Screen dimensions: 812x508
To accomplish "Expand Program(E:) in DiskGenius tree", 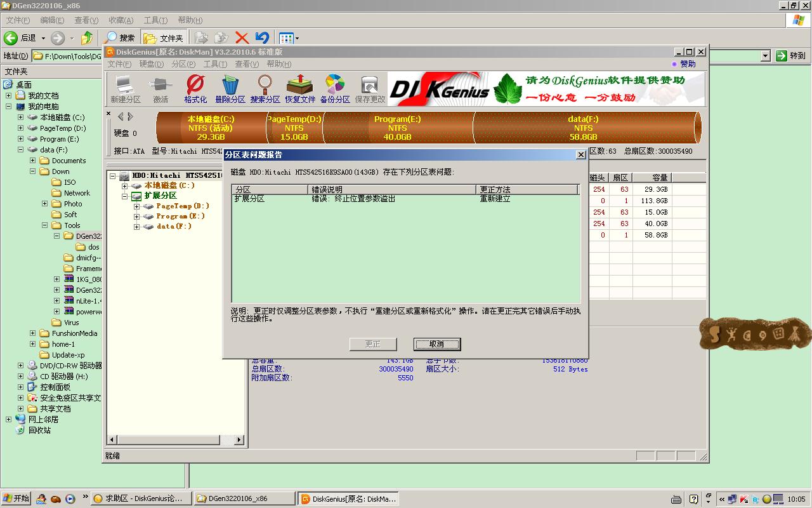I will coord(137,217).
